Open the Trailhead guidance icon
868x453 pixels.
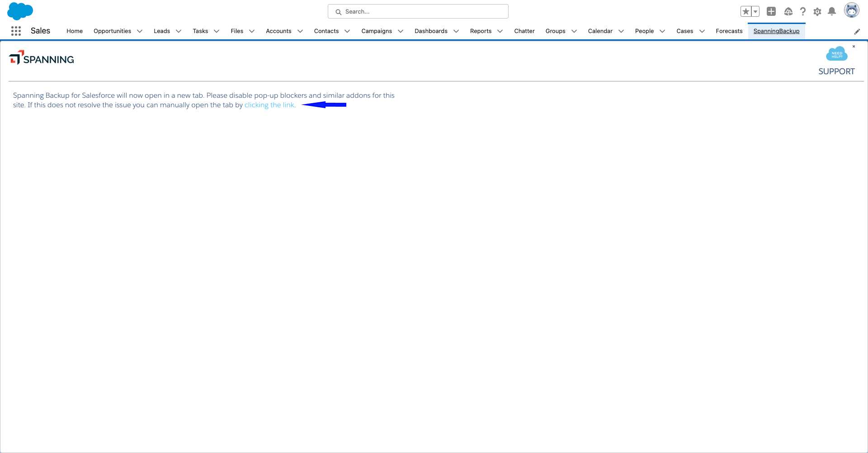coord(788,11)
